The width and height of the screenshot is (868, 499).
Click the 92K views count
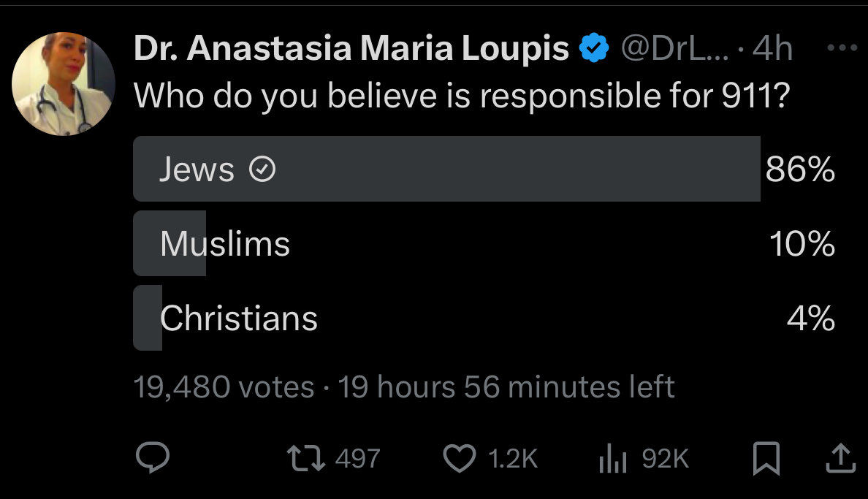click(665, 458)
